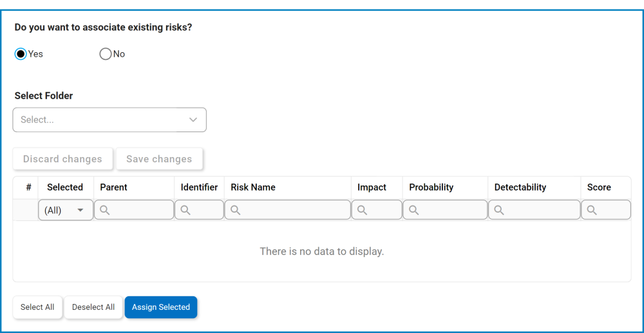Viewport: 644px width, 333px height.
Task: Click the Assign Selected button
Action: point(161,307)
